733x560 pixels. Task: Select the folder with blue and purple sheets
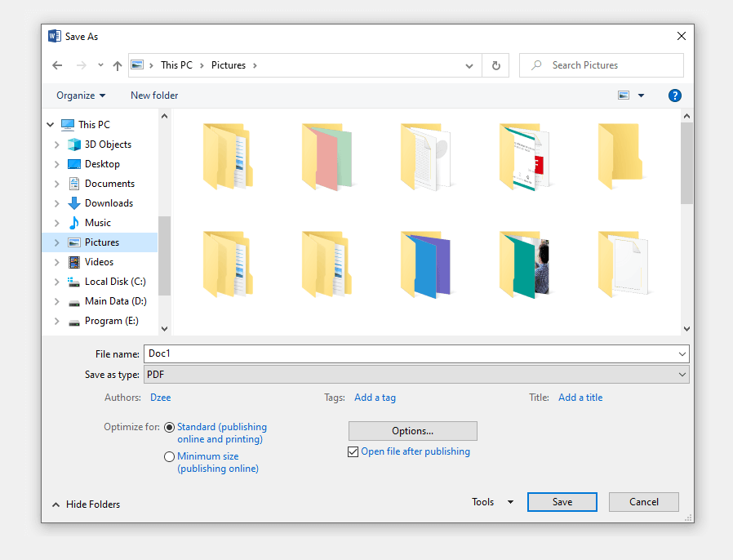(426, 264)
